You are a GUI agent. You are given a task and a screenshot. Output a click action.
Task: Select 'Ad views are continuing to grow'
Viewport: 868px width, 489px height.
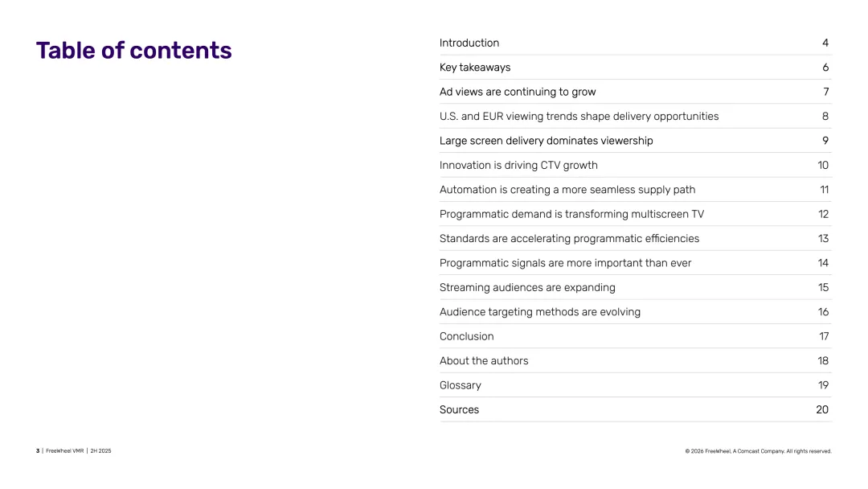pyautogui.click(x=518, y=92)
